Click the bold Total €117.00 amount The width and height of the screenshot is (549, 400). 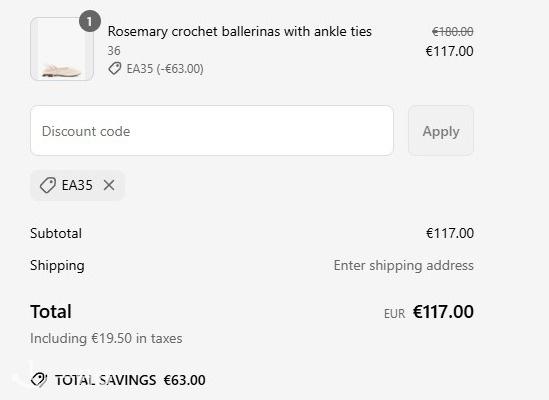pyautogui.click(x=443, y=311)
